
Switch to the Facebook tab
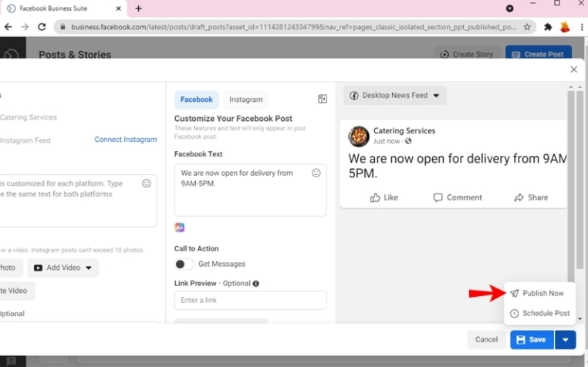[x=197, y=99]
